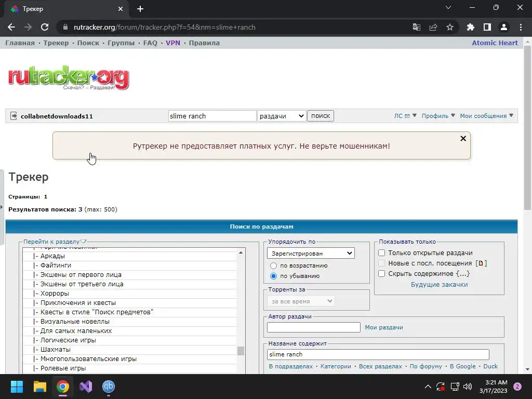Go to Главная in site navigation
Image resolution: width=532 pixels, height=399 pixels.
tap(20, 43)
